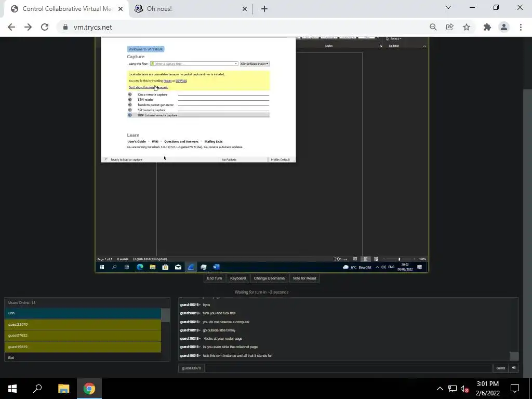Click the gear icon beside UDP Listener remote capture
This screenshot has height=399, width=532.
129,115
